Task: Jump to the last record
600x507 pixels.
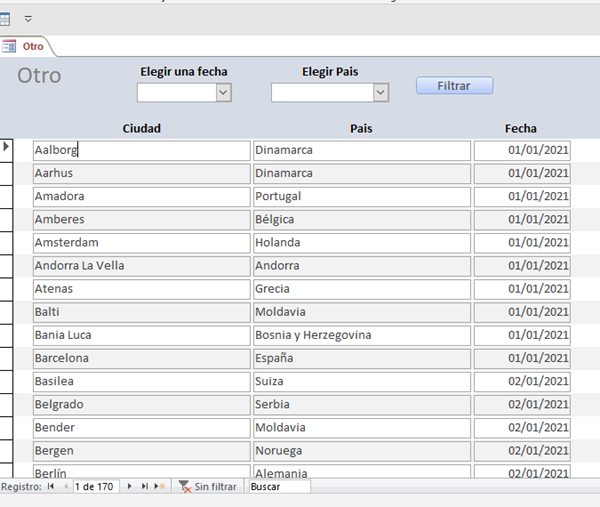Action: coord(144,486)
